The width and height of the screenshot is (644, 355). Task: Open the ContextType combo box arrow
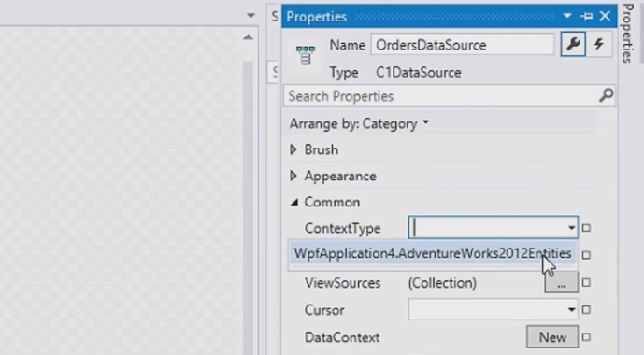click(571, 228)
